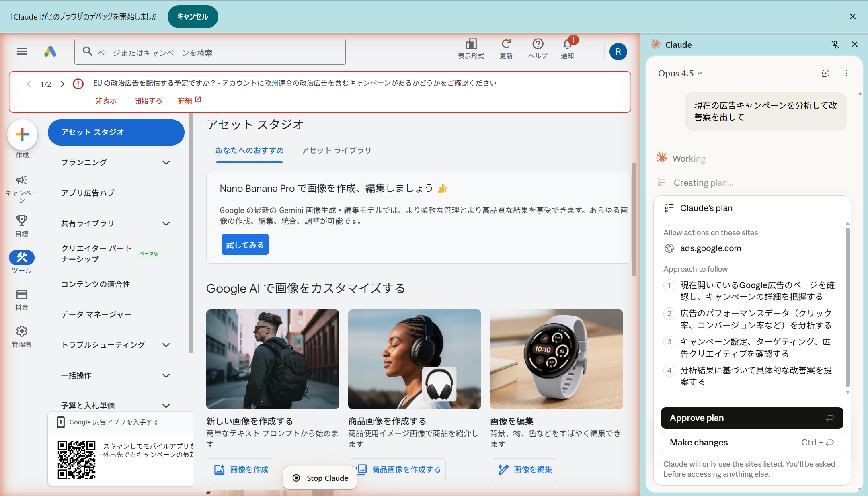Open キャンペーン megaphone sidebar icon
The width and height of the screenshot is (868, 496).
click(x=22, y=180)
